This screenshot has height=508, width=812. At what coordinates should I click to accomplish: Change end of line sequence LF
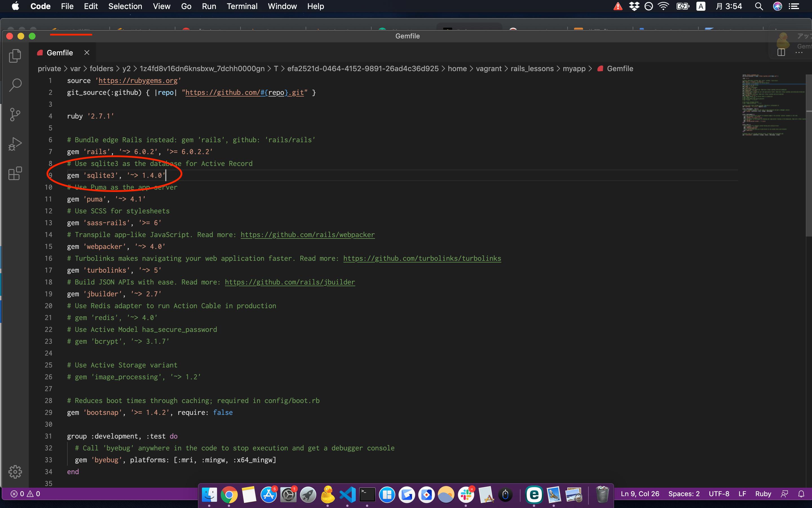pos(742,494)
